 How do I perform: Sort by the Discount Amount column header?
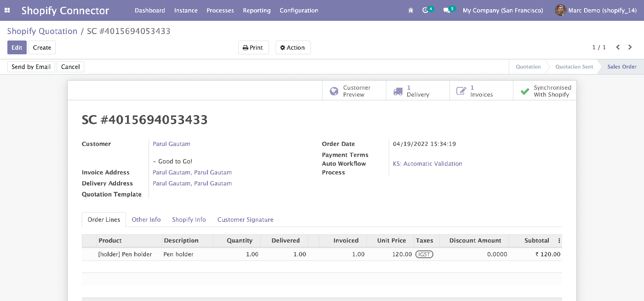[474, 241]
